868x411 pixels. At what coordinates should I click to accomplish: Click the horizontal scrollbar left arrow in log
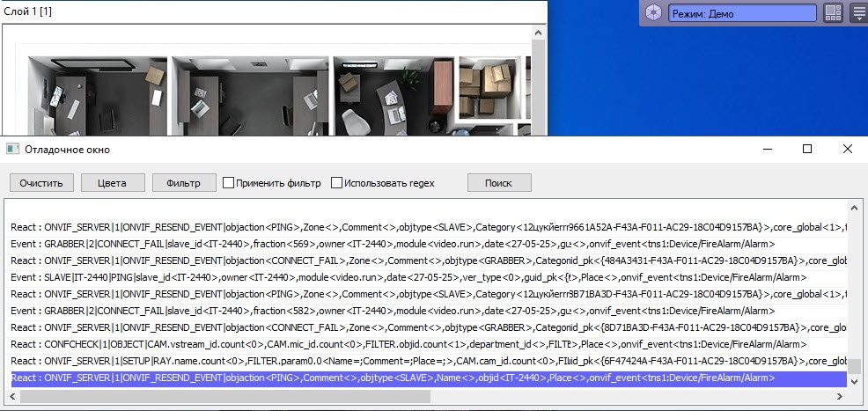(11, 397)
